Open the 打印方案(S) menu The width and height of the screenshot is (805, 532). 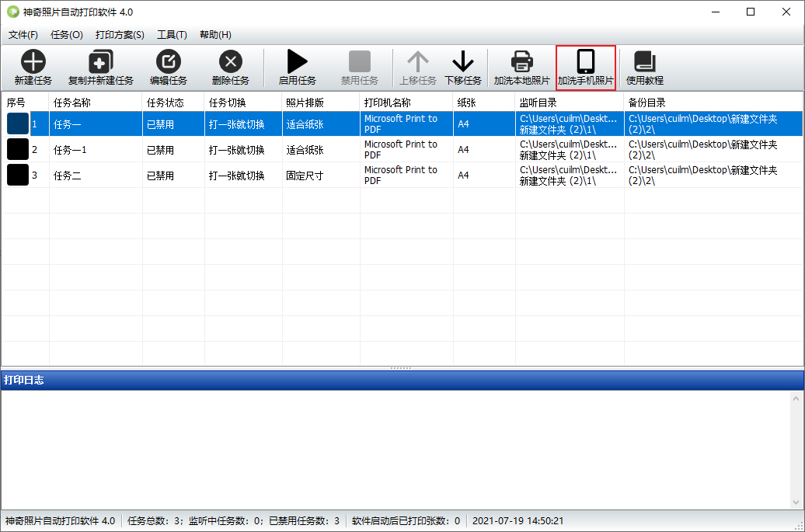pos(120,35)
